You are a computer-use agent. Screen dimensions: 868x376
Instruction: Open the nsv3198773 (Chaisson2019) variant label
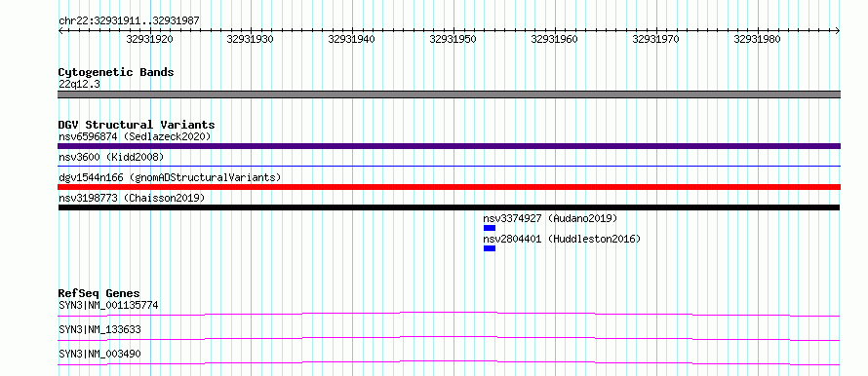click(x=132, y=198)
